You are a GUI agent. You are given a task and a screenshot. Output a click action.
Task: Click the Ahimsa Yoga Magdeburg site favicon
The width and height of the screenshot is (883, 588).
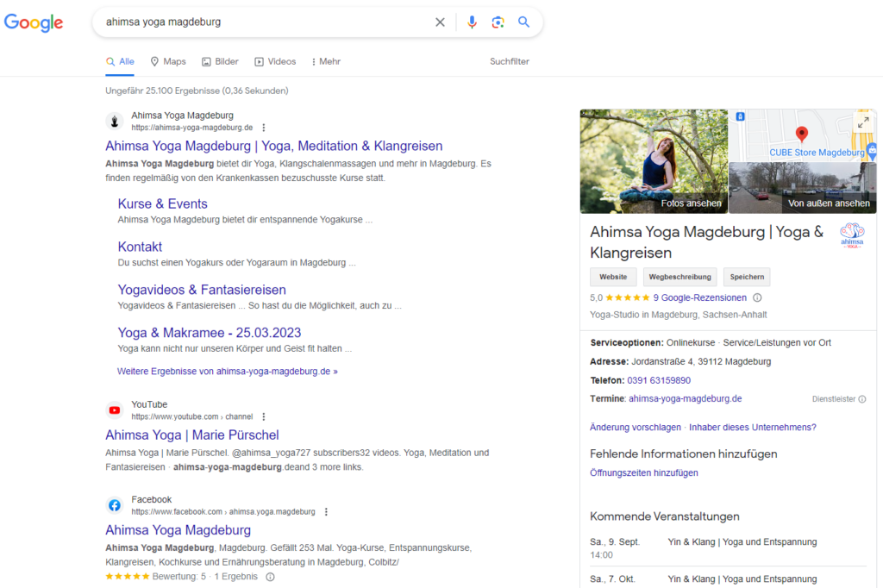(115, 121)
